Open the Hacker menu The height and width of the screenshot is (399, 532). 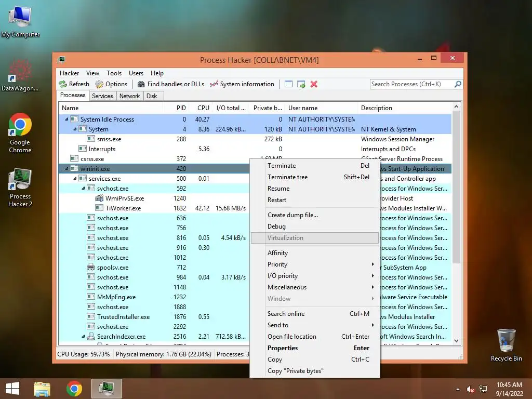coord(69,73)
